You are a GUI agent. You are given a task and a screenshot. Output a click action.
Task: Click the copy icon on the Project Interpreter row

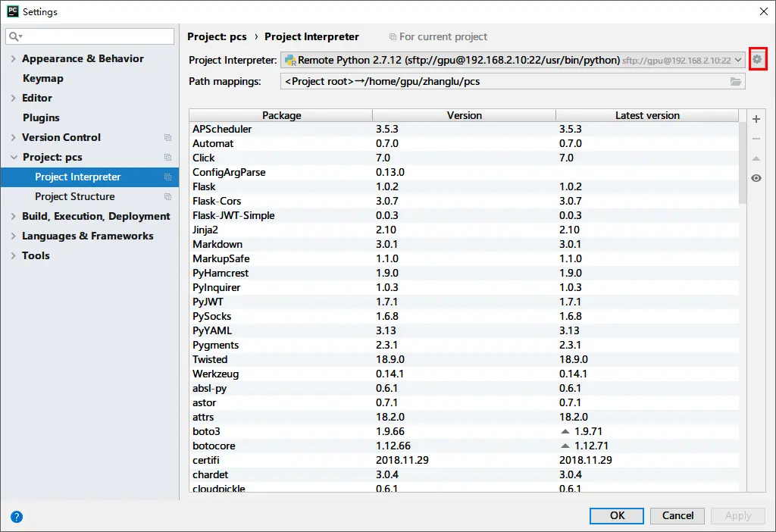click(x=167, y=177)
